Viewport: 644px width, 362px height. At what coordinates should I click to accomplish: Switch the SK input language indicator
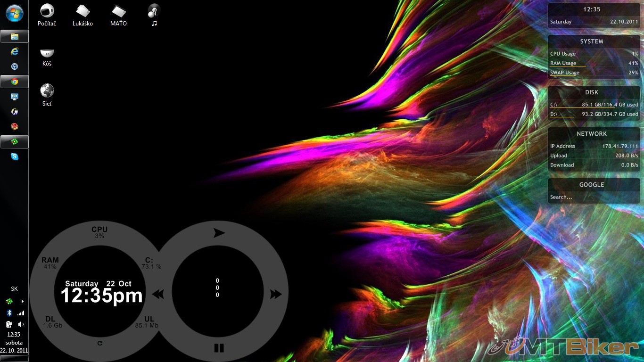[x=14, y=289]
